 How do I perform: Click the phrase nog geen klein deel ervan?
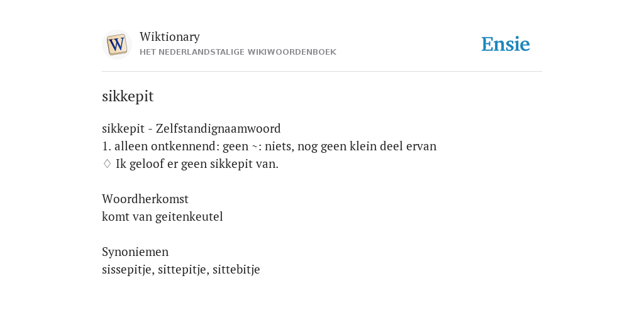click(367, 146)
